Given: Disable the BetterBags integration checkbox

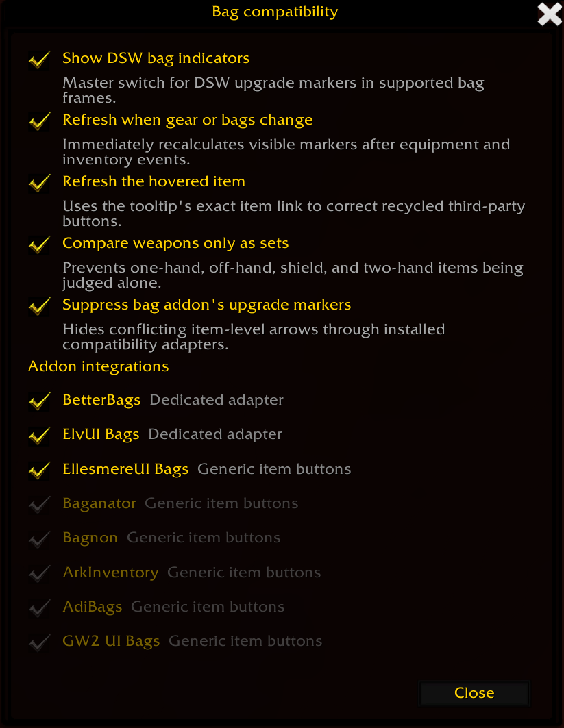Looking at the screenshot, I should point(40,401).
